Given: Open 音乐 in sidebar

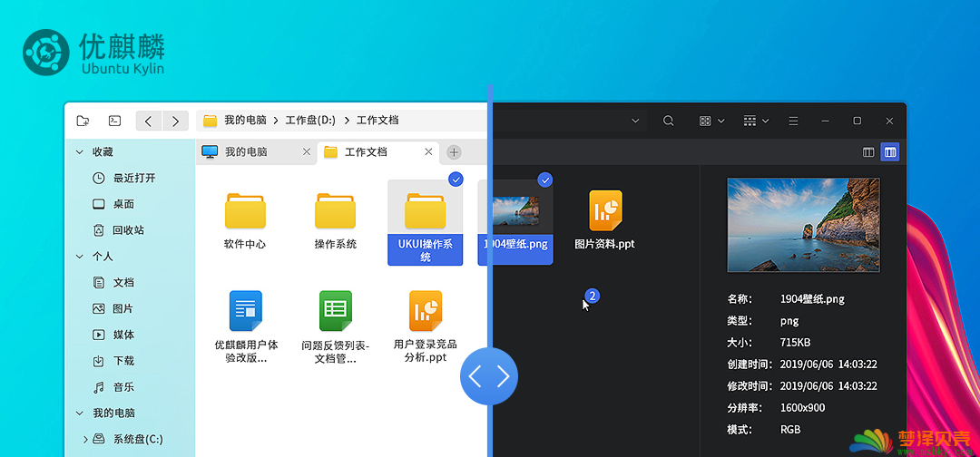Looking at the screenshot, I should (x=113, y=386).
